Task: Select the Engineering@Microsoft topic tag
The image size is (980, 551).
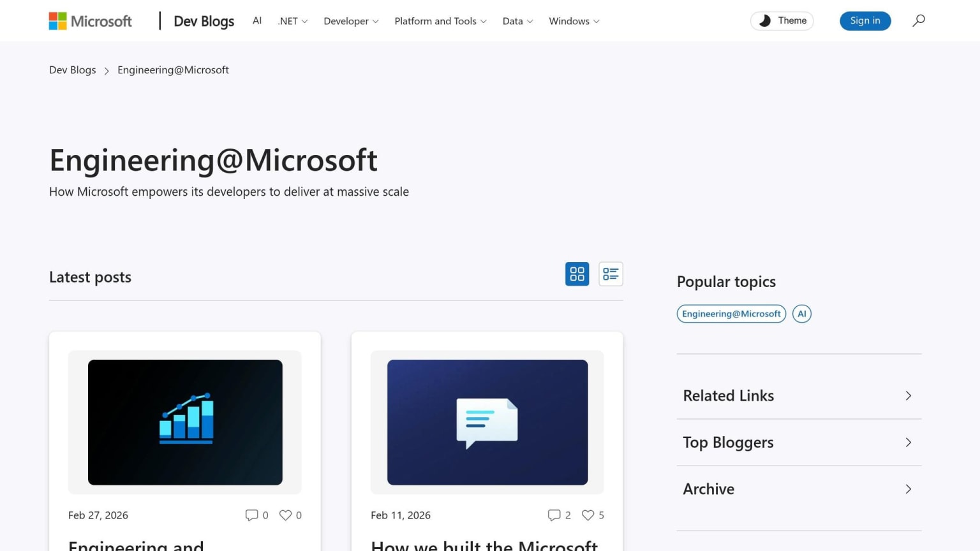Action: (x=731, y=314)
